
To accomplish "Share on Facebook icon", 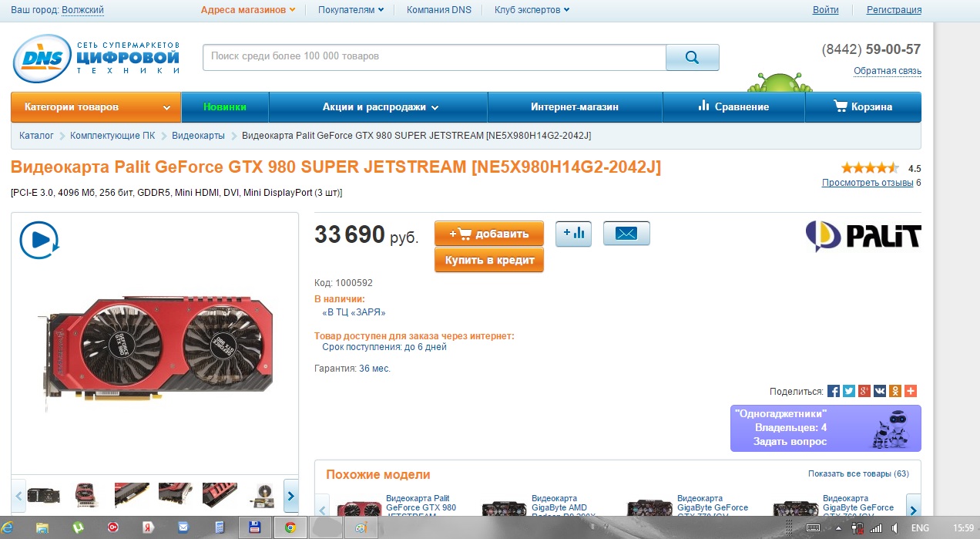I will [834, 391].
